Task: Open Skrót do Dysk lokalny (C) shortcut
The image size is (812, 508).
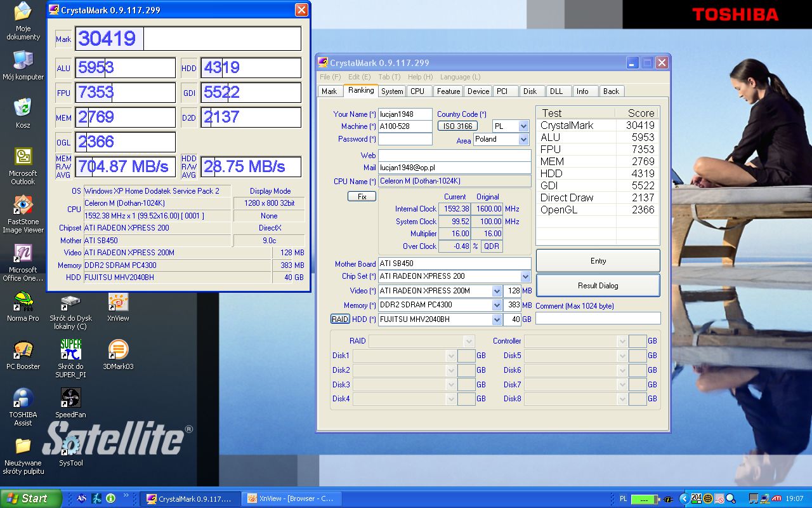Action: tap(70, 311)
